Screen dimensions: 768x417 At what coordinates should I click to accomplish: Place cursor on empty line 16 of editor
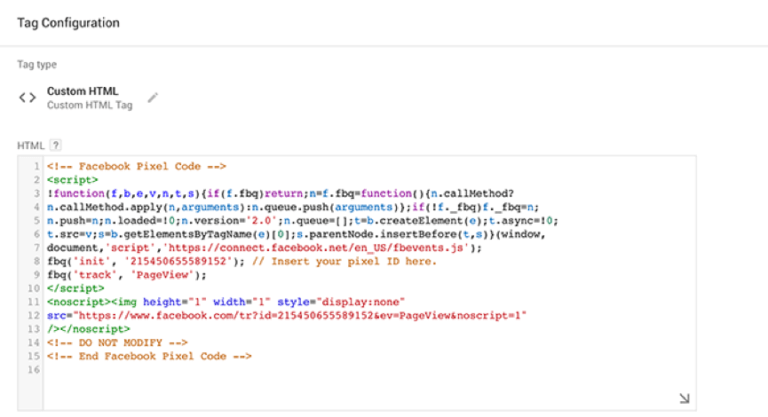coord(369,370)
